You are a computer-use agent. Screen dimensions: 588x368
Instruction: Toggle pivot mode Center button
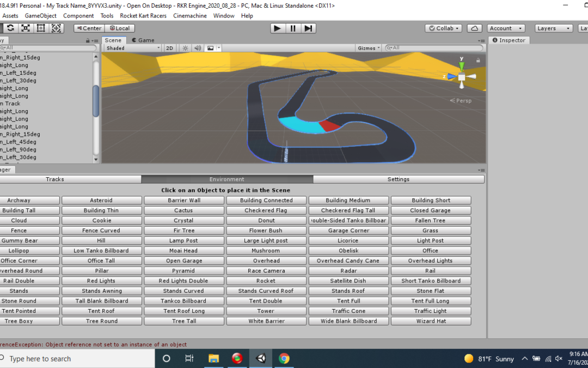pos(89,28)
